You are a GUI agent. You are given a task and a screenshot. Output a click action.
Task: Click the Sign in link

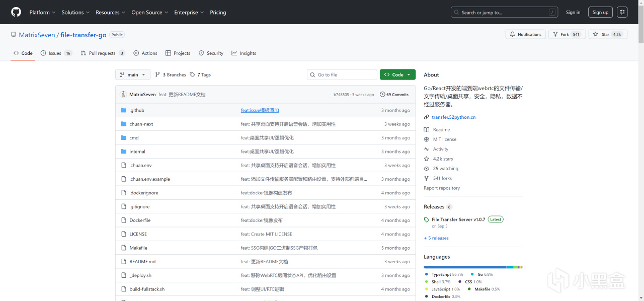tap(573, 12)
